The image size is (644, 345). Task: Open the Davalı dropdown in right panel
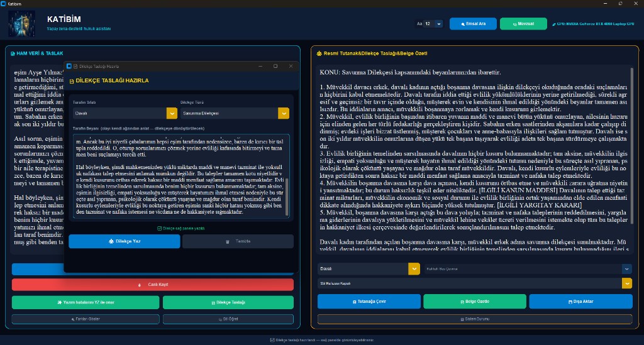point(369,269)
